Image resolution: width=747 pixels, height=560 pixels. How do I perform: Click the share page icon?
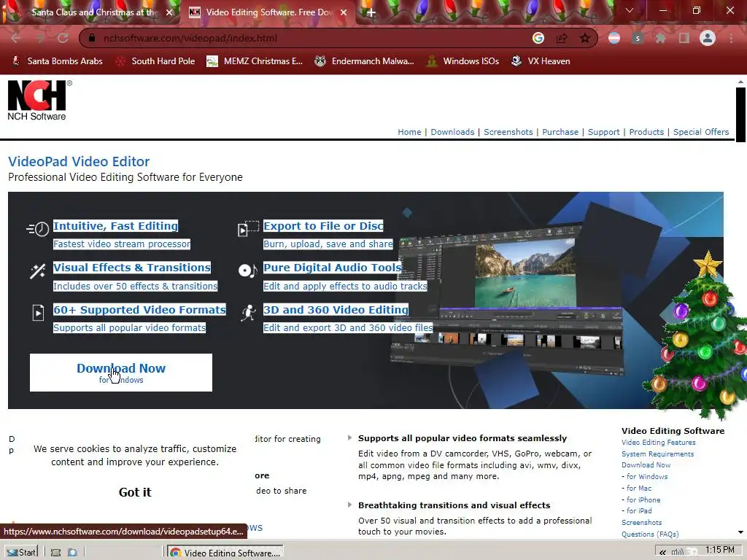562,38
